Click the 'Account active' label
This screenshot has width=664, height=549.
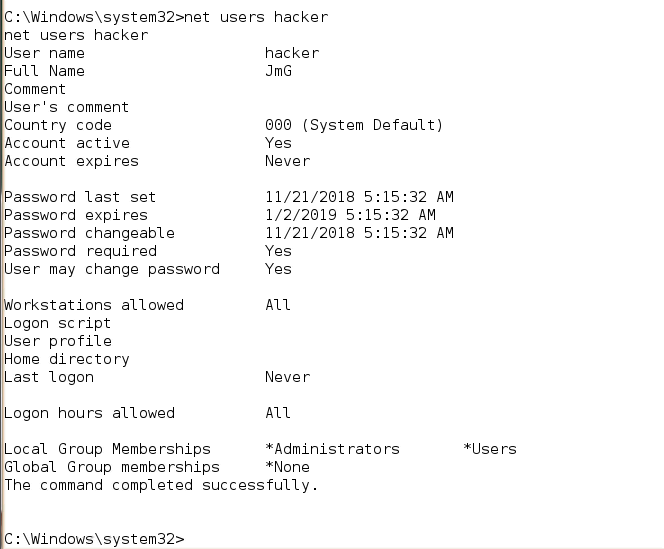point(67,143)
